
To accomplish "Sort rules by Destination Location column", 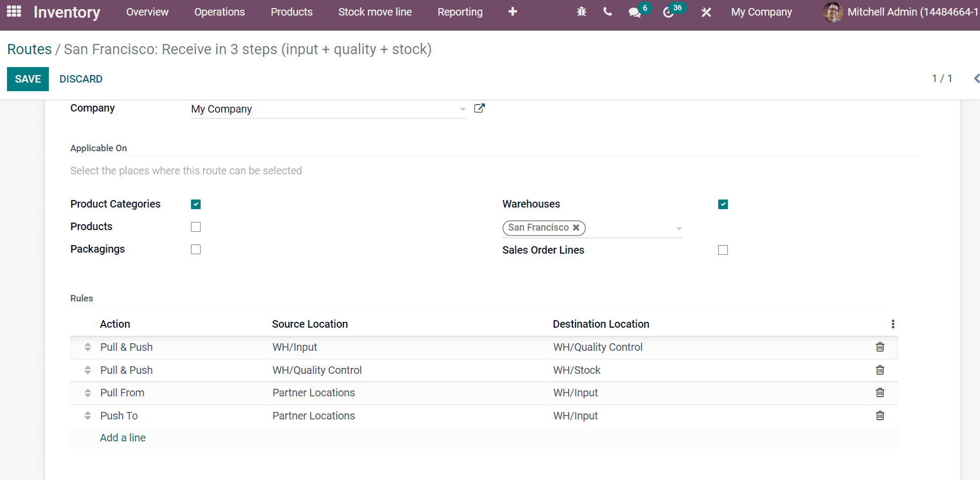I will point(601,324).
